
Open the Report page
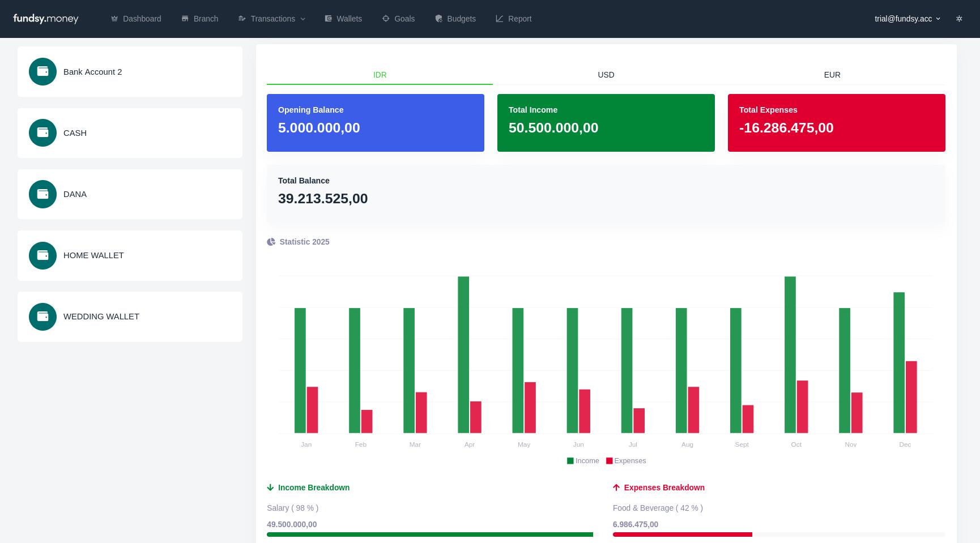coord(514,19)
